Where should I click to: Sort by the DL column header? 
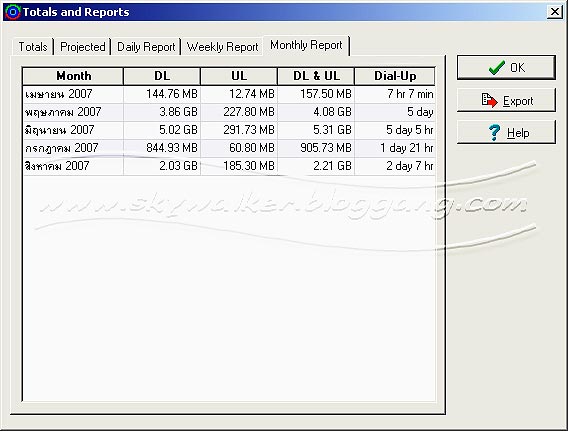point(162,76)
